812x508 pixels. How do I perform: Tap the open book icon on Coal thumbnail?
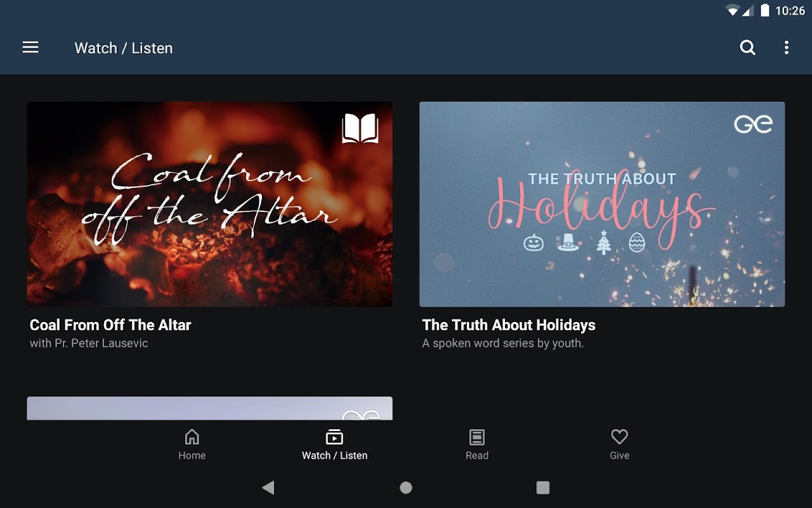pos(360,128)
